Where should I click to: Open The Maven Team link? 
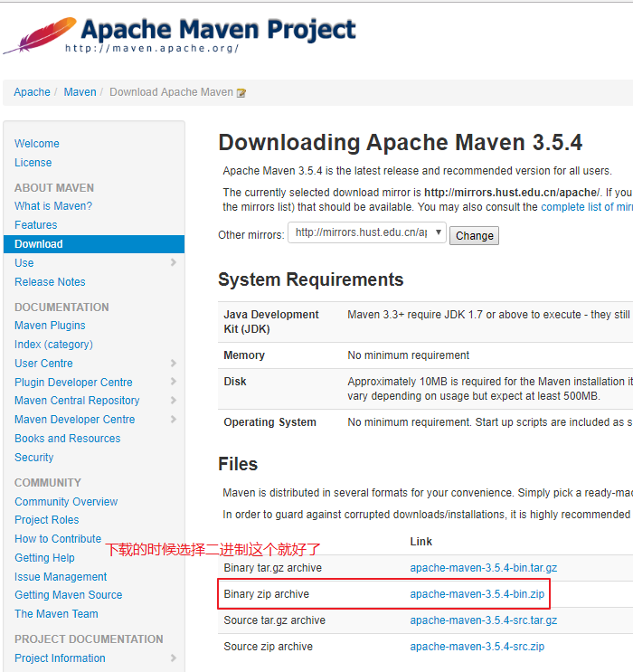56,614
